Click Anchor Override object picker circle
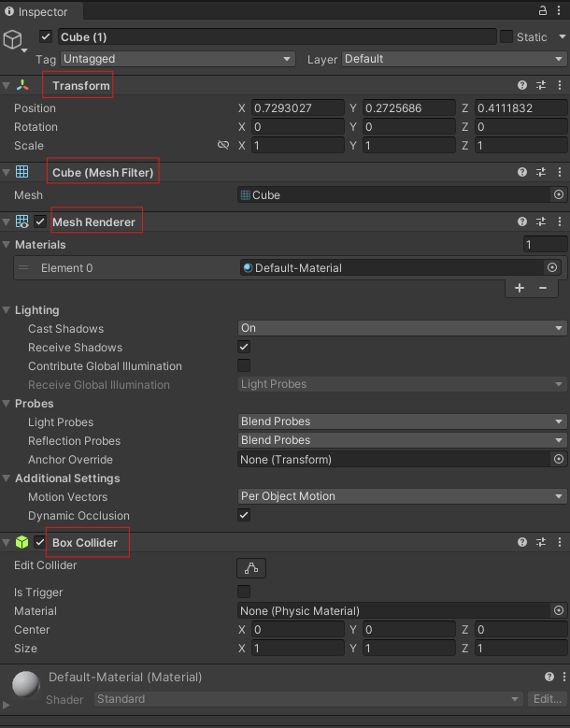The height and width of the screenshot is (728, 570). click(559, 459)
